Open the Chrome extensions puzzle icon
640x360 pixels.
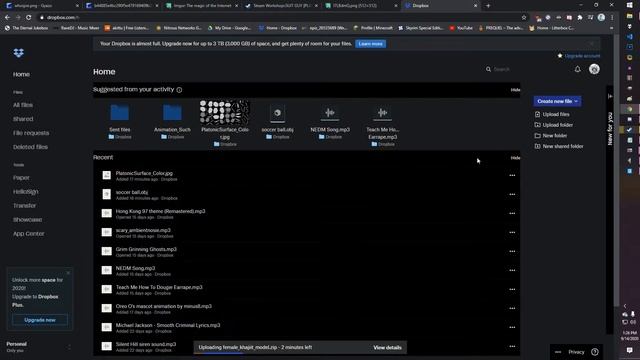tap(580, 18)
